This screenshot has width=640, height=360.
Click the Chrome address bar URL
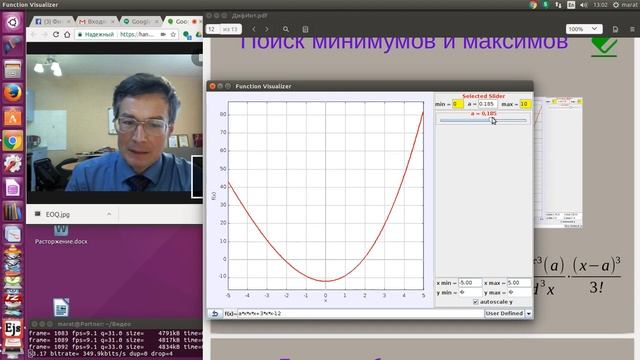click(137, 35)
